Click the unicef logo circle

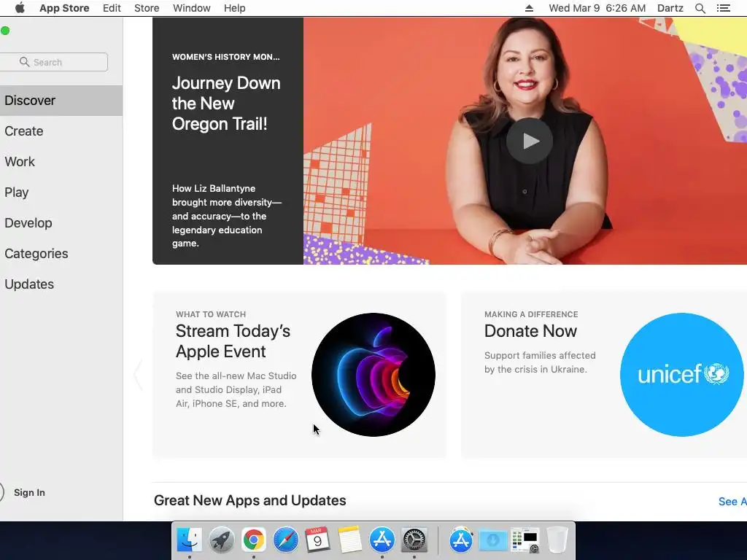coord(682,374)
